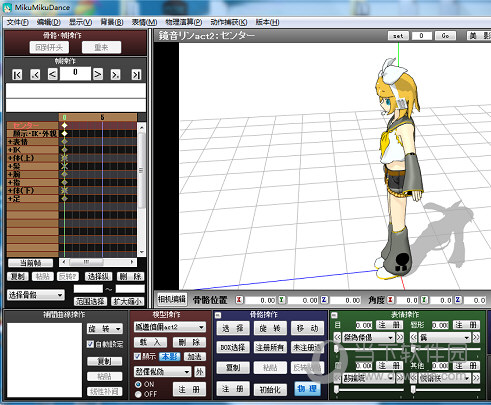
Task: Jump to the last frame button
Action: tap(136, 74)
